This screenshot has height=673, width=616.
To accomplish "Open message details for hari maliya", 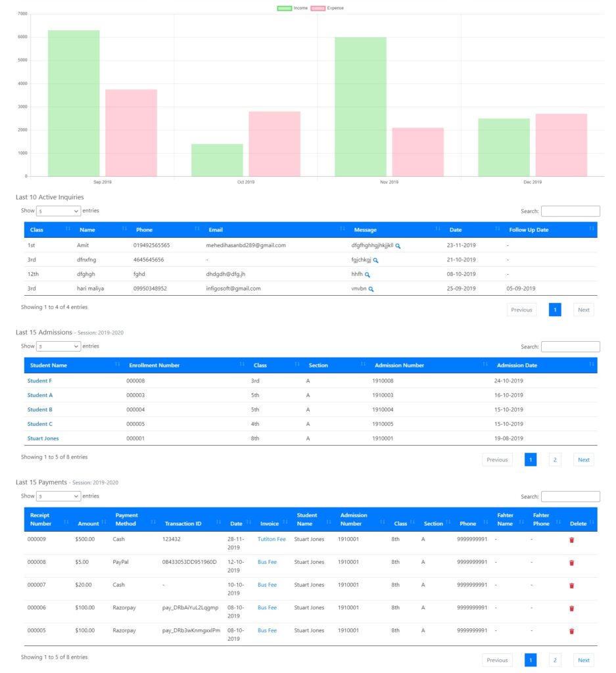I will [371, 289].
